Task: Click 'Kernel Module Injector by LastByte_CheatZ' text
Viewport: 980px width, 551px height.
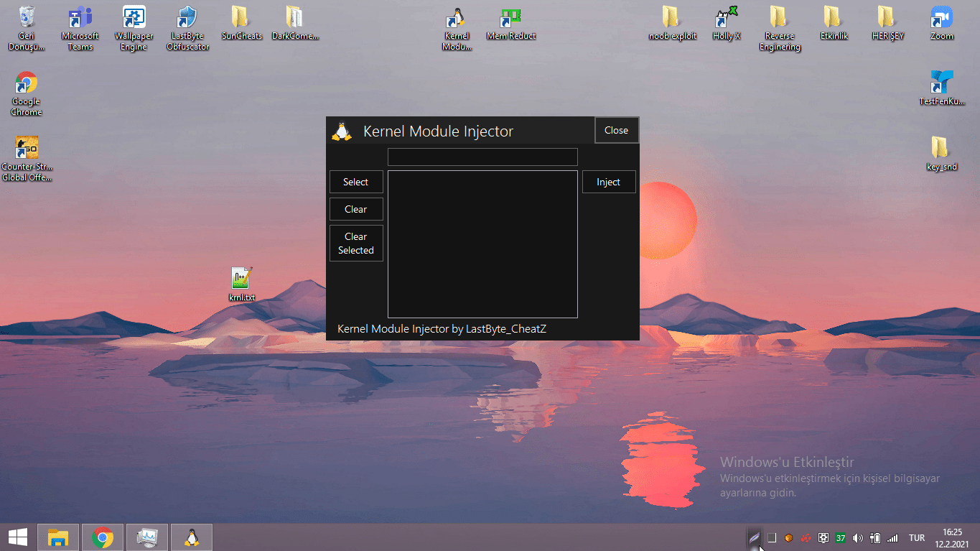Action: coord(442,328)
